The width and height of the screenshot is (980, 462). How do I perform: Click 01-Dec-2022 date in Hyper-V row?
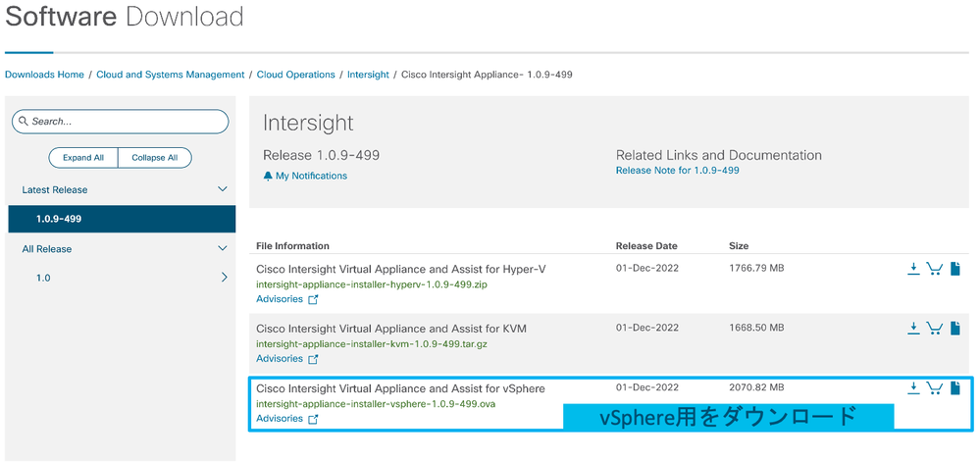tap(646, 268)
